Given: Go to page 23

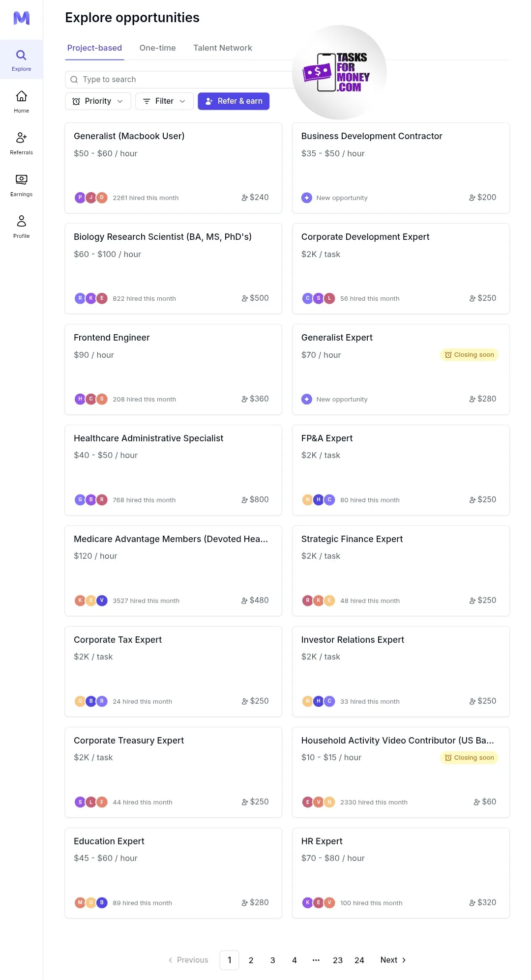Looking at the screenshot, I should click(338, 960).
